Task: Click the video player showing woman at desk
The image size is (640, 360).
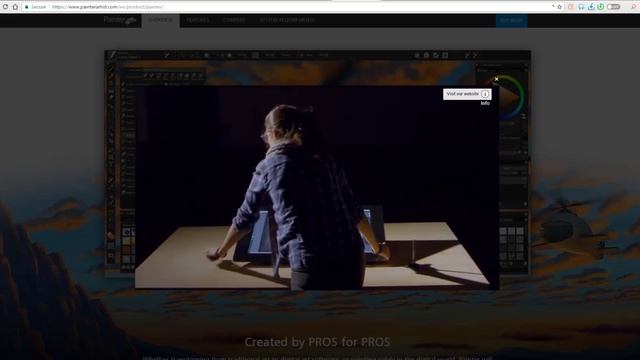Action: pyautogui.click(x=317, y=187)
